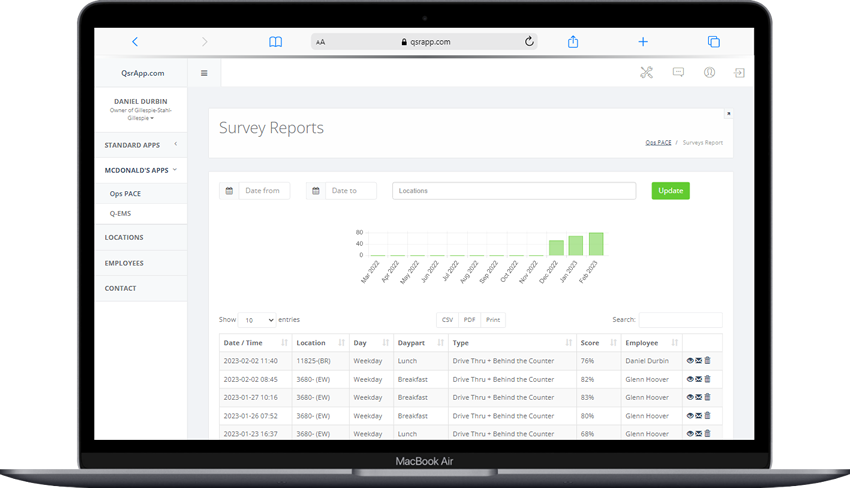Click the logout icon in header
Screen dimensions: 850x488
click(739, 73)
